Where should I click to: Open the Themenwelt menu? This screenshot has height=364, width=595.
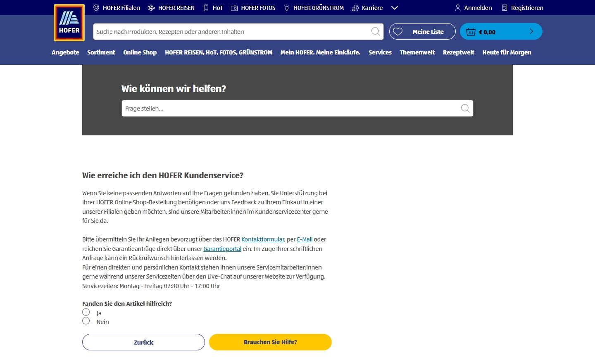tap(417, 52)
